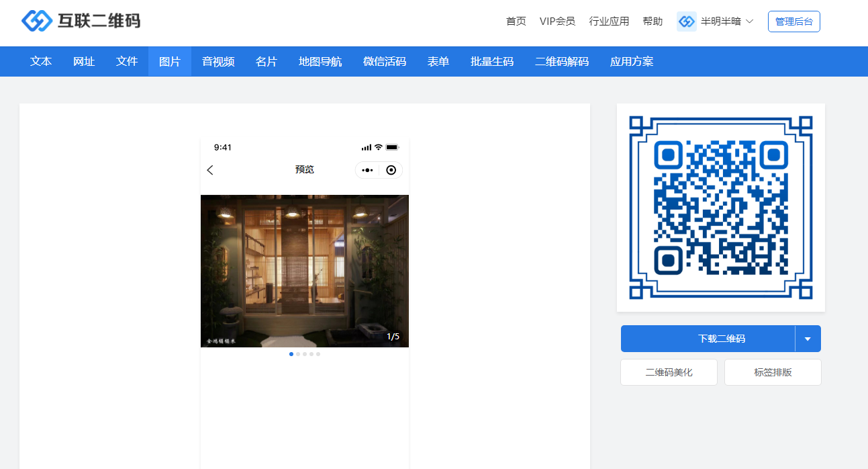This screenshot has width=868, height=469.
Task: Open the 名片 tab
Action: (267, 62)
